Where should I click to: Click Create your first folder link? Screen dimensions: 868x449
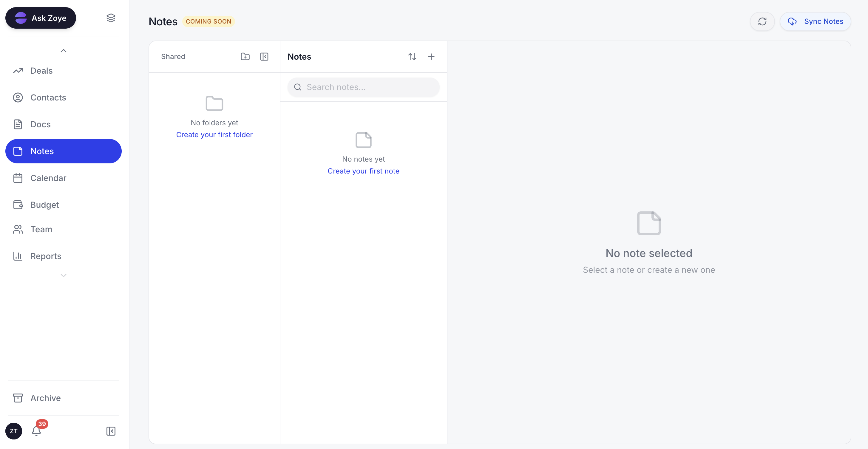pyautogui.click(x=214, y=135)
